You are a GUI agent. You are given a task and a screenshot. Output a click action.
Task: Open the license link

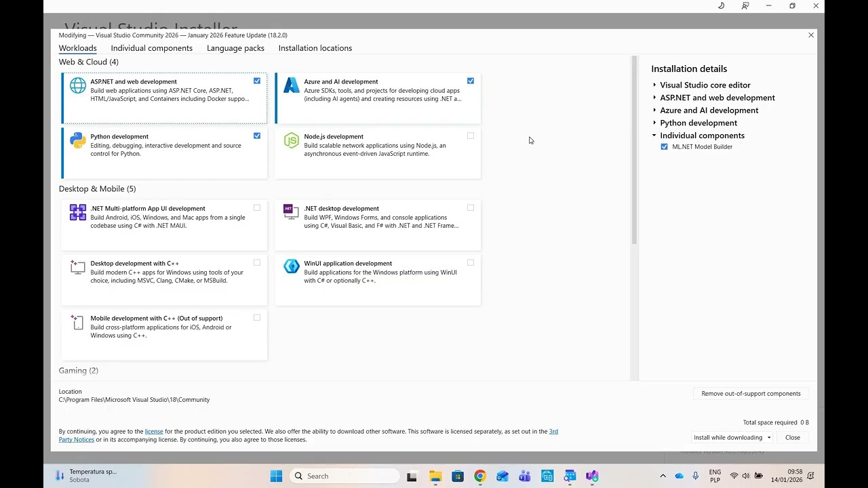tap(154, 431)
